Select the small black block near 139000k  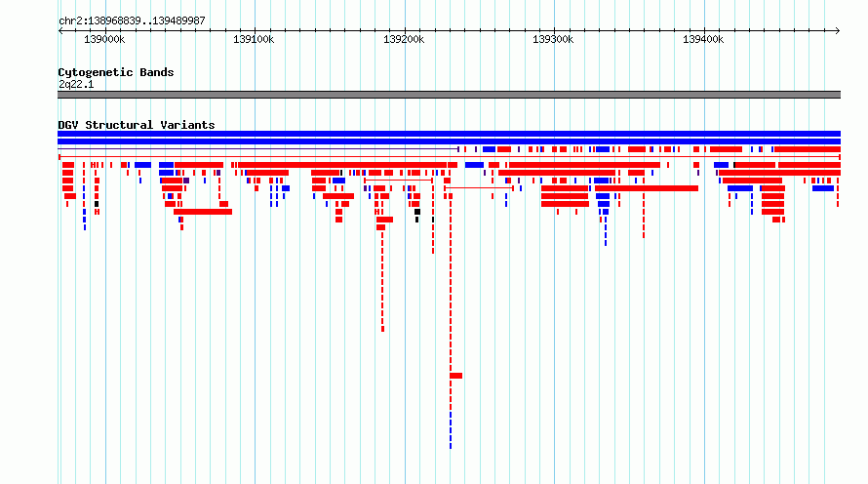tap(97, 204)
